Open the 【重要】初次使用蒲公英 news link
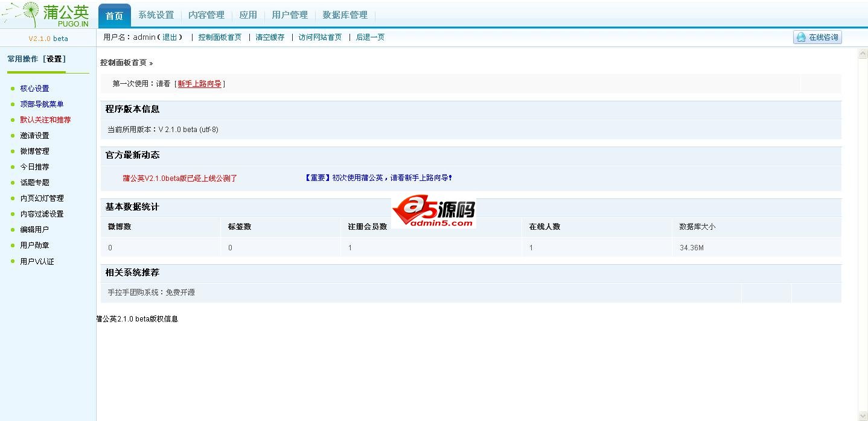This screenshot has width=868, height=421. pos(378,178)
